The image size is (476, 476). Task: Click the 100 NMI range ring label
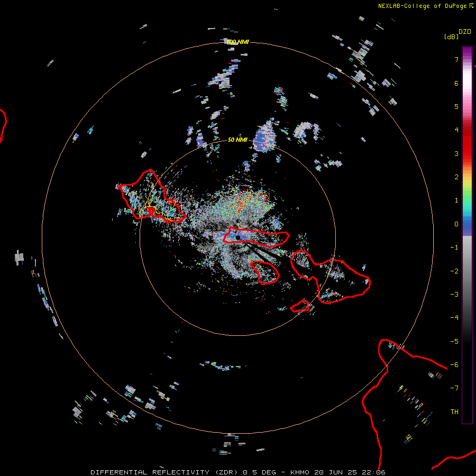click(x=237, y=42)
